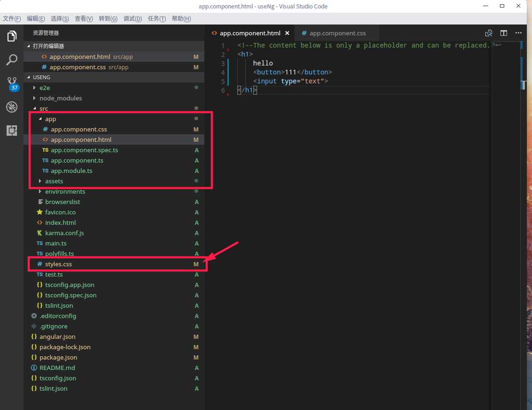Open tslint.json inside src folder
This screenshot has height=410, width=532.
[113, 305]
